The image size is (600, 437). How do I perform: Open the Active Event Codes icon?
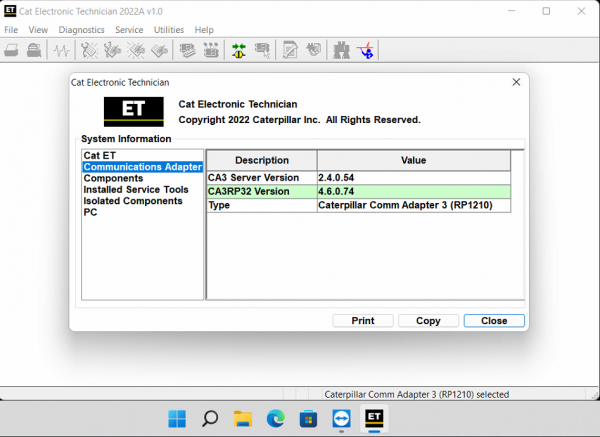(x=136, y=50)
